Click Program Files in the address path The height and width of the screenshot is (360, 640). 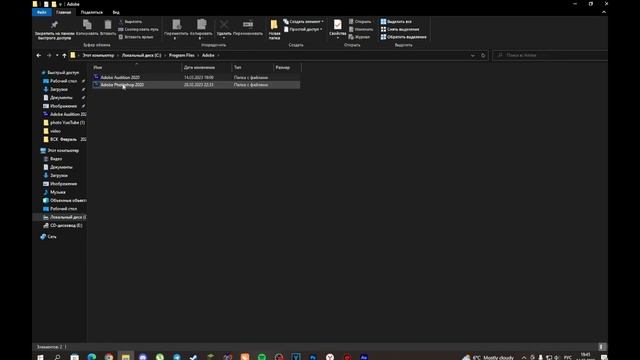182,56
